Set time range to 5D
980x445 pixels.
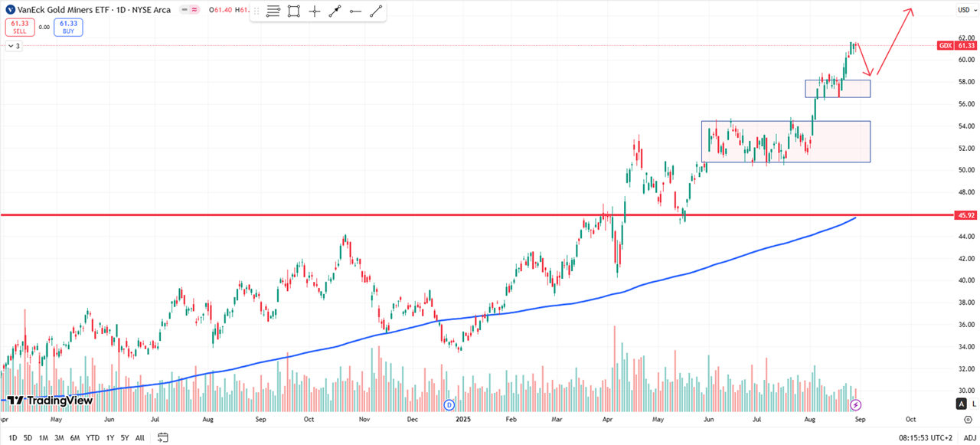click(x=28, y=438)
